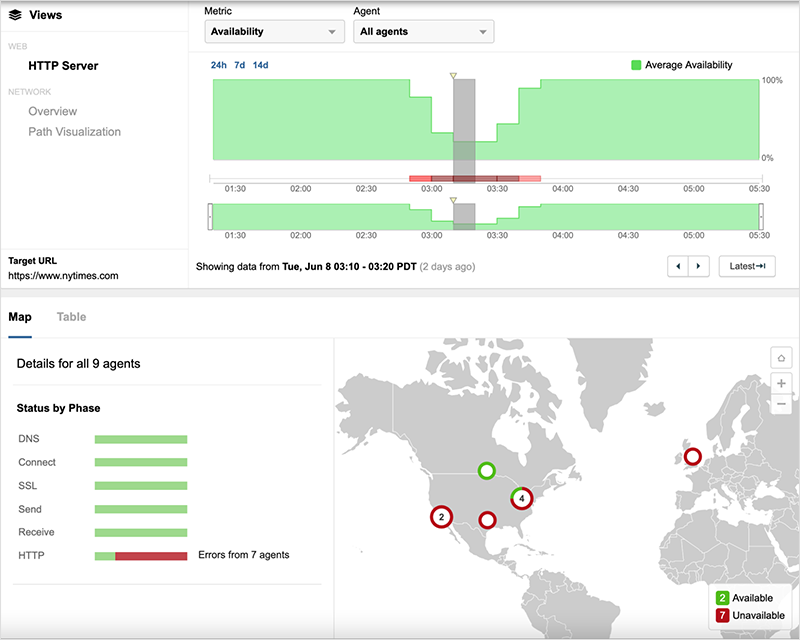Click left handle of timeline range slider
This screenshot has width=800, height=640.
tap(210, 216)
